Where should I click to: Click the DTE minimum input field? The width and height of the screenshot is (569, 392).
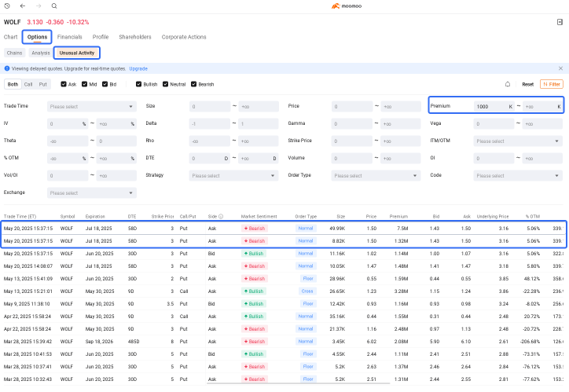(x=210, y=159)
